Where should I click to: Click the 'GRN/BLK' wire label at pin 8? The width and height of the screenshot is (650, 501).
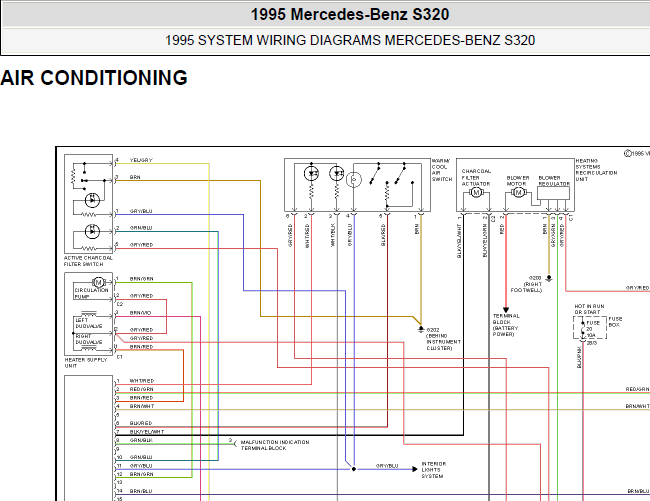tap(141, 440)
